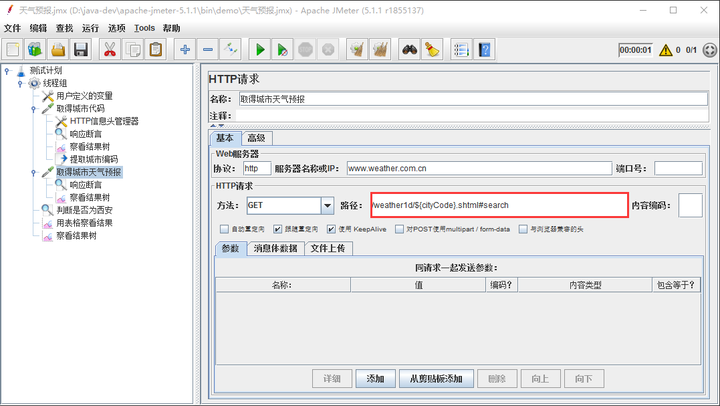Click the Toggle enable/disable icon
The height and width of the screenshot is (406, 720).
click(x=231, y=50)
